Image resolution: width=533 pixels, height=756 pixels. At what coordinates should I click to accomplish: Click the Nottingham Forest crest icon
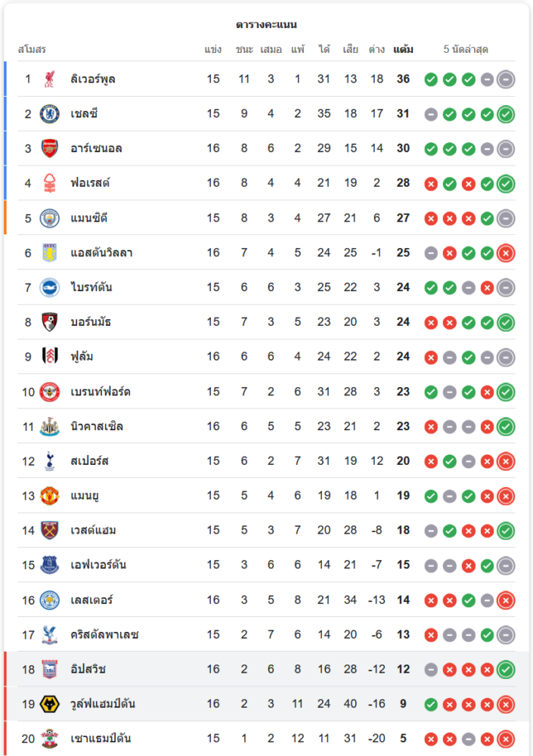tap(50, 183)
